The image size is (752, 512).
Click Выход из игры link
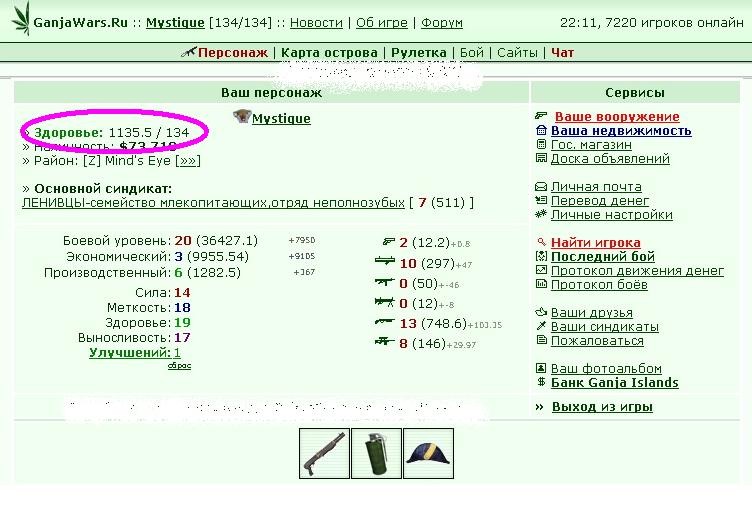pos(602,407)
